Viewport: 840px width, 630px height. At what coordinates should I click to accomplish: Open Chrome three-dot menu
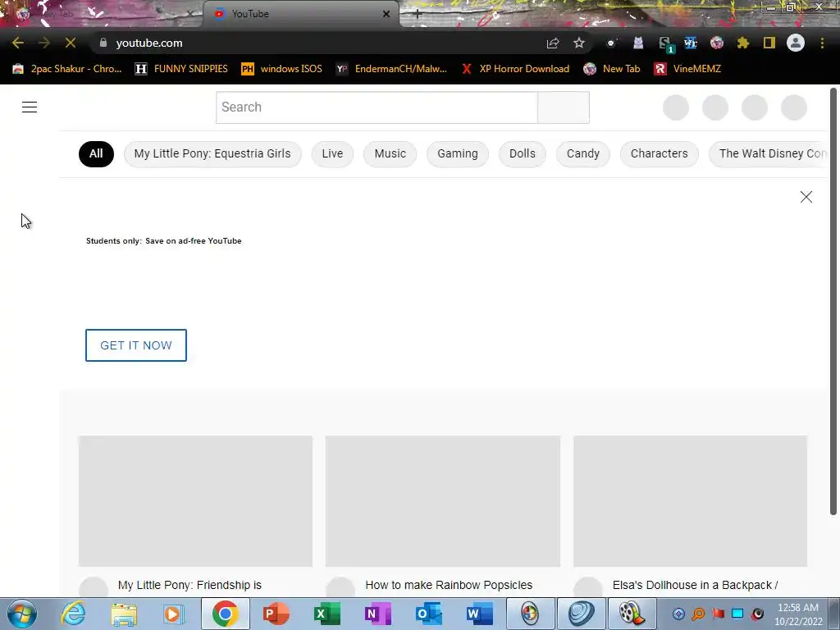tap(822, 43)
